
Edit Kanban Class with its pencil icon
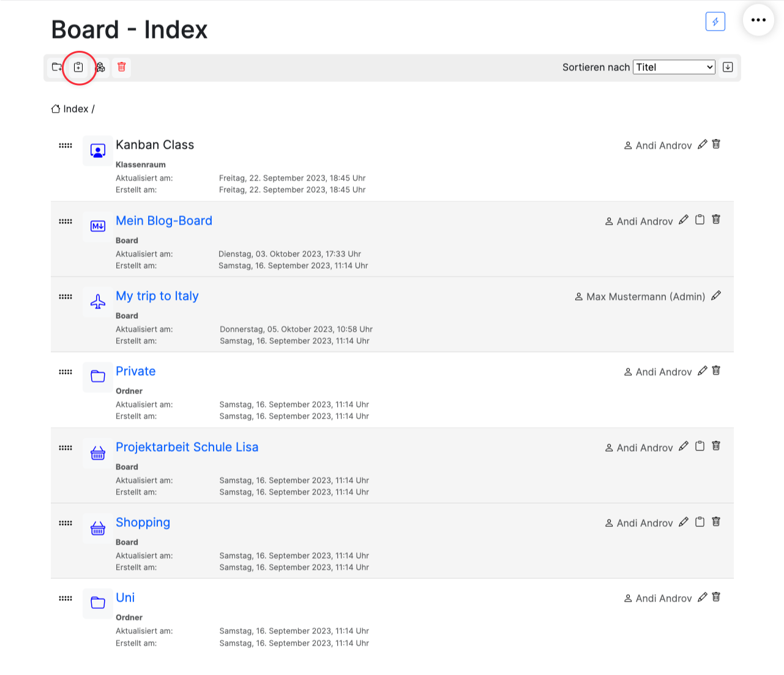702,144
